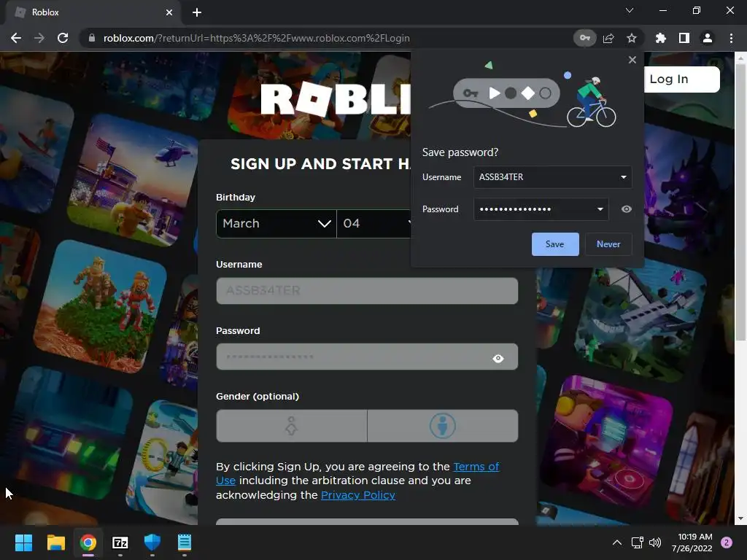Show hidden system tray icons
747x560 pixels.
(x=617, y=542)
